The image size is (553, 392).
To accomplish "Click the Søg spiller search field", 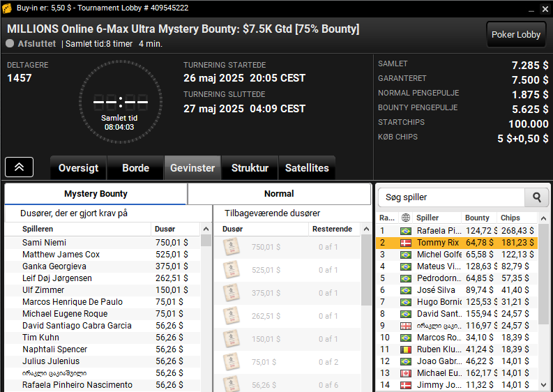I will (451, 197).
